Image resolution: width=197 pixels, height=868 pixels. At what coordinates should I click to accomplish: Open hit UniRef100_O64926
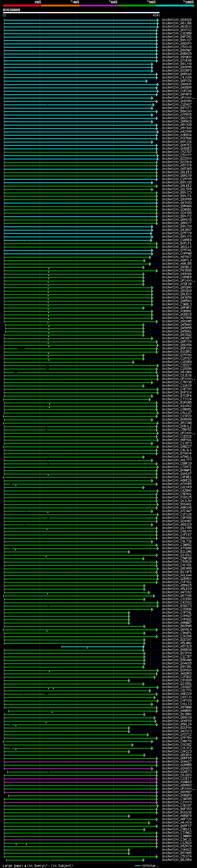[x=176, y=20]
